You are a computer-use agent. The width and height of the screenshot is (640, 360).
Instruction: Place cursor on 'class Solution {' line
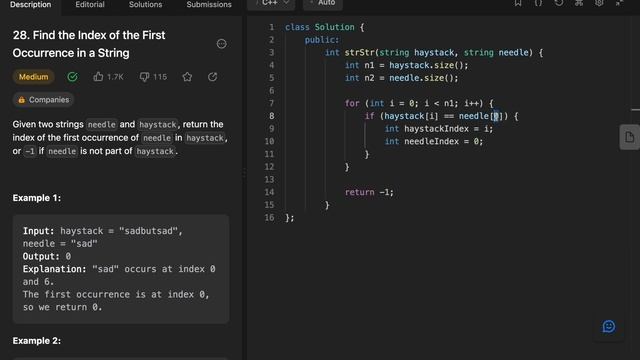[x=324, y=27]
